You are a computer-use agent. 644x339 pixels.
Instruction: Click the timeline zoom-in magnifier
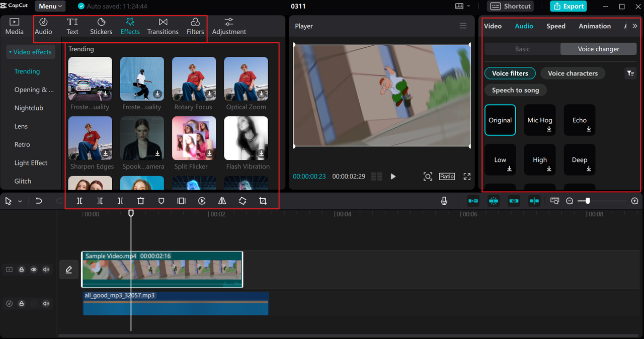pos(635,201)
